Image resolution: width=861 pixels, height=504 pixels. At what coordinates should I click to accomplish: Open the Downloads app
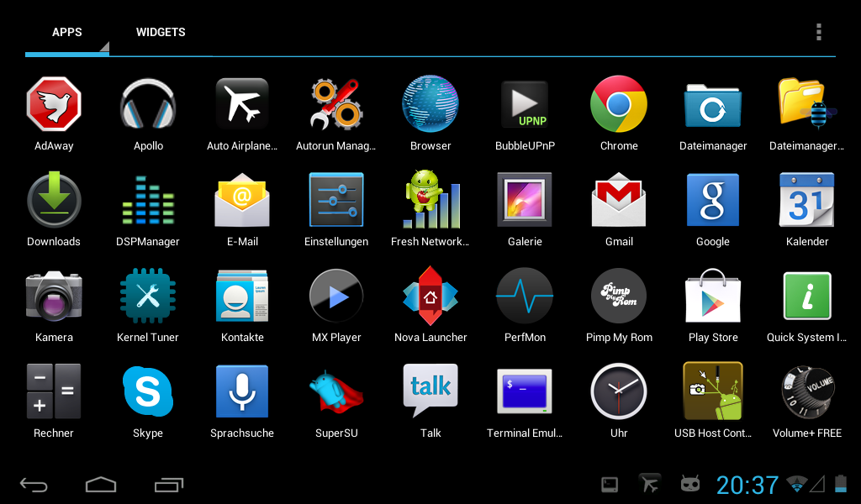click(54, 200)
